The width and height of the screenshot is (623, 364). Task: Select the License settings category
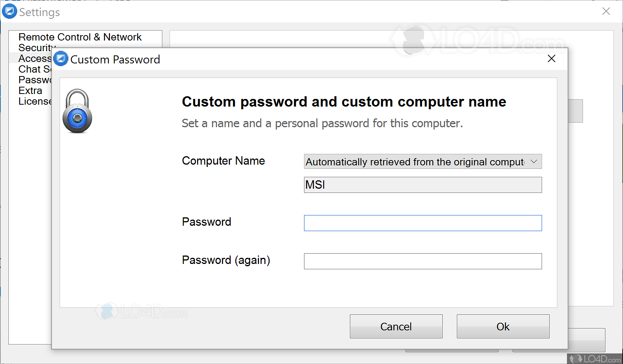(34, 101)
